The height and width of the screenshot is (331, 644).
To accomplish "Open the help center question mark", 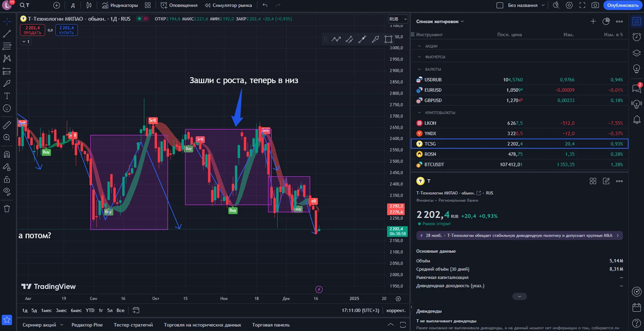I will tap(637, 323).
